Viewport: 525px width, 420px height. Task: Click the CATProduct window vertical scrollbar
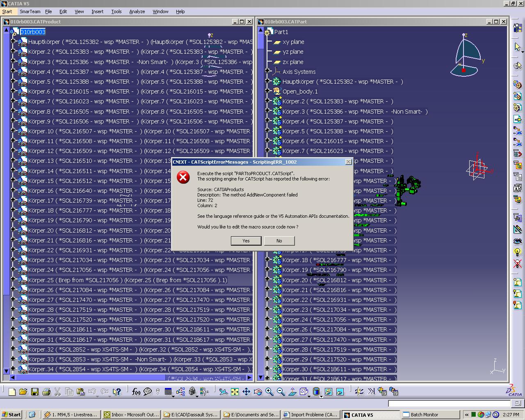[6, 201]
